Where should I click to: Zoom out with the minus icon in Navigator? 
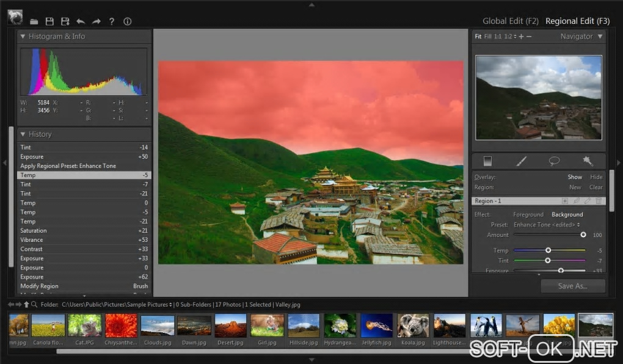tap(529, 37)
